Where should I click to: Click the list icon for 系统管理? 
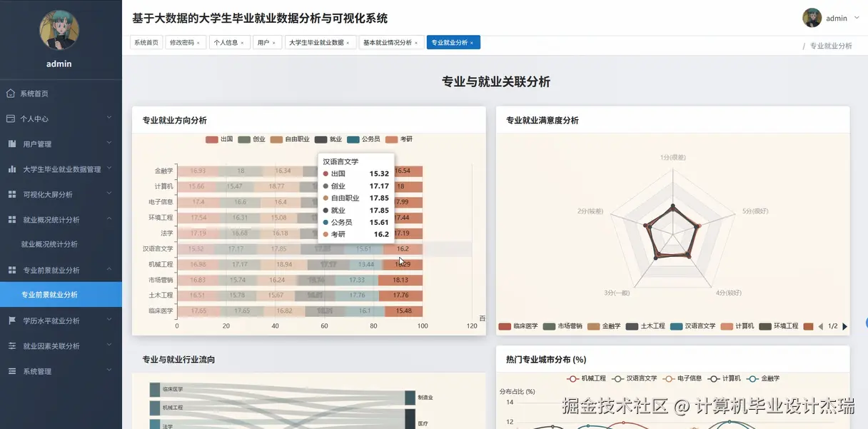tap(12, 371)
